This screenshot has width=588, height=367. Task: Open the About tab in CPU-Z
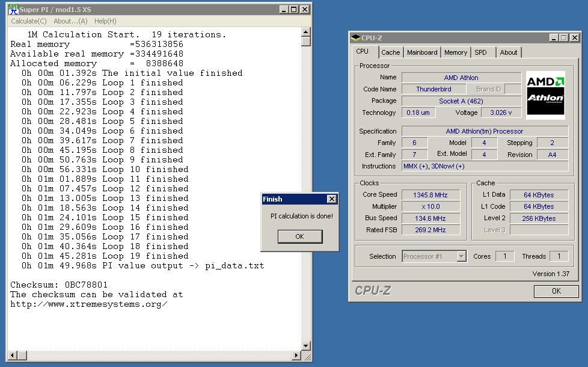tap(508, 52)
